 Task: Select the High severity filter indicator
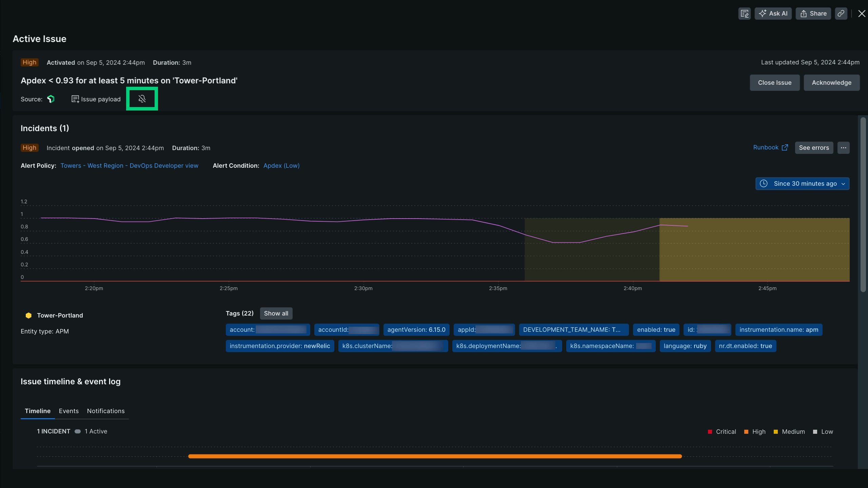click(755, 431)
